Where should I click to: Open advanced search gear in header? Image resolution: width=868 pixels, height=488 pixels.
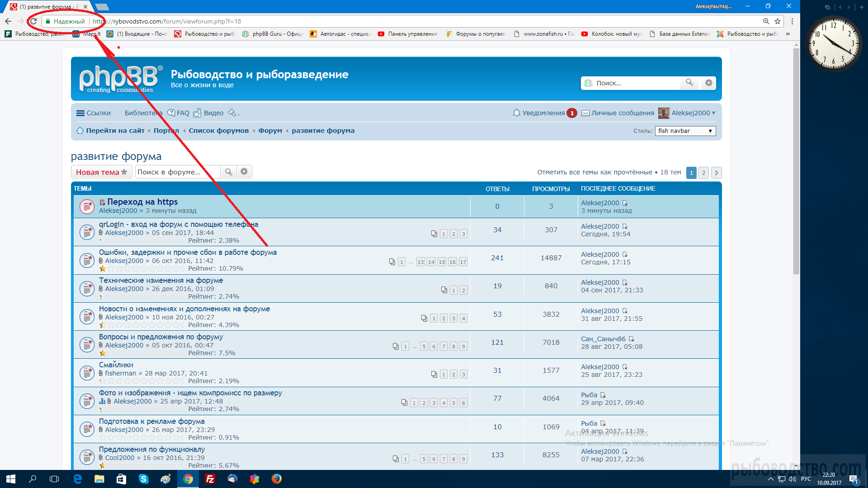[708, 83]
